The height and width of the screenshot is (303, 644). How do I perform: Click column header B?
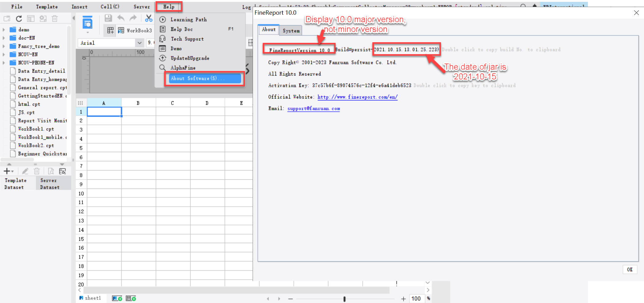point(138,103)
